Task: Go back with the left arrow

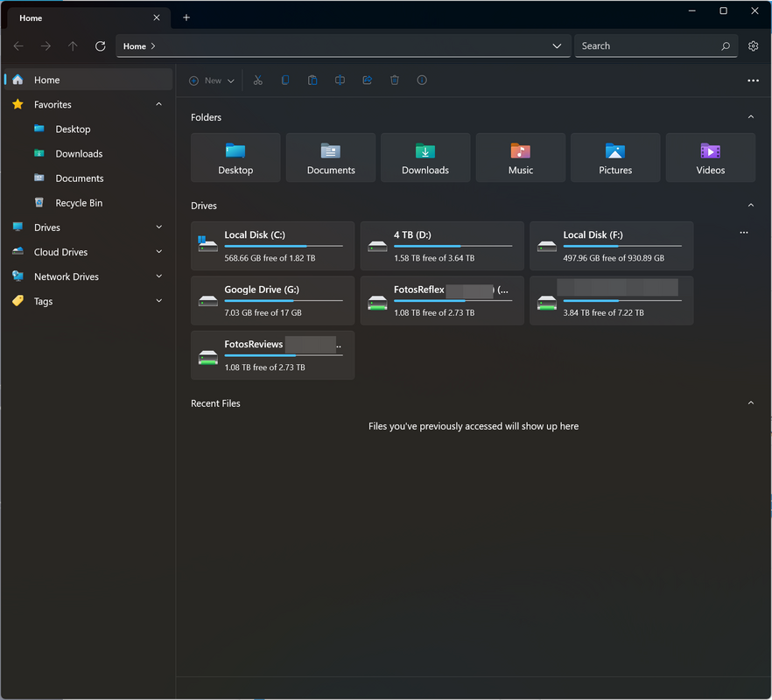Action: pyautogui.click(x=18, y=45)
